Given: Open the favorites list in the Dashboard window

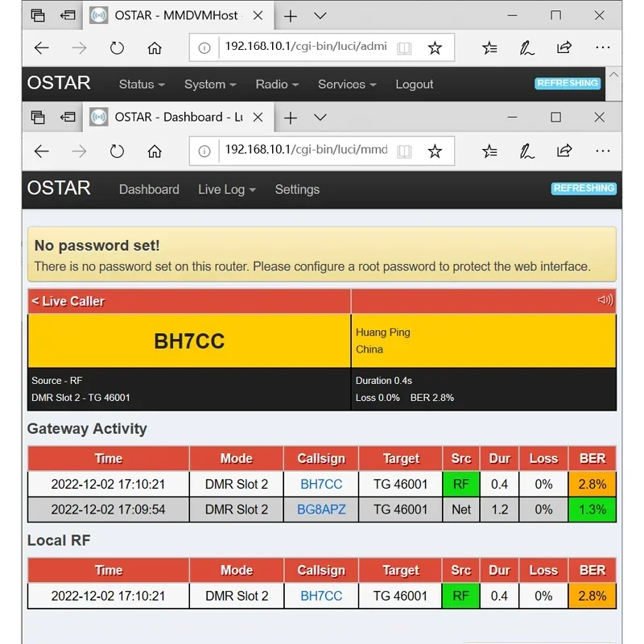Looking at the screenshot, I should (x=489, y=151).
